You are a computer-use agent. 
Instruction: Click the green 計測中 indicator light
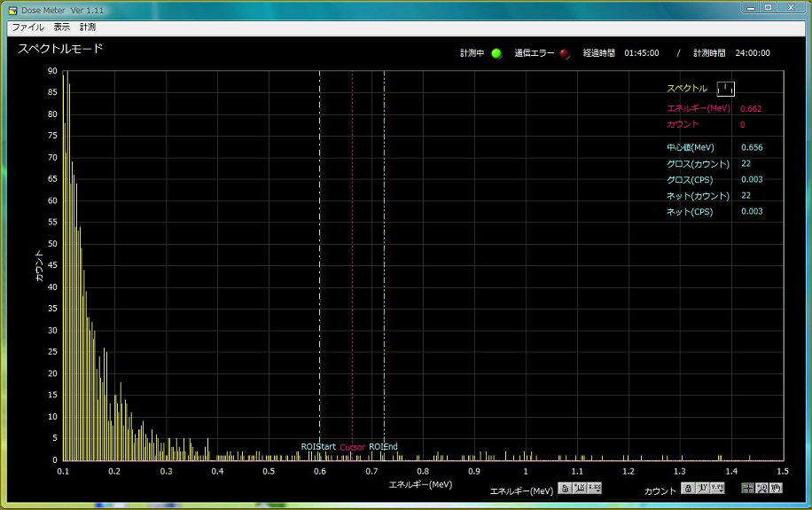click(496, 53)
